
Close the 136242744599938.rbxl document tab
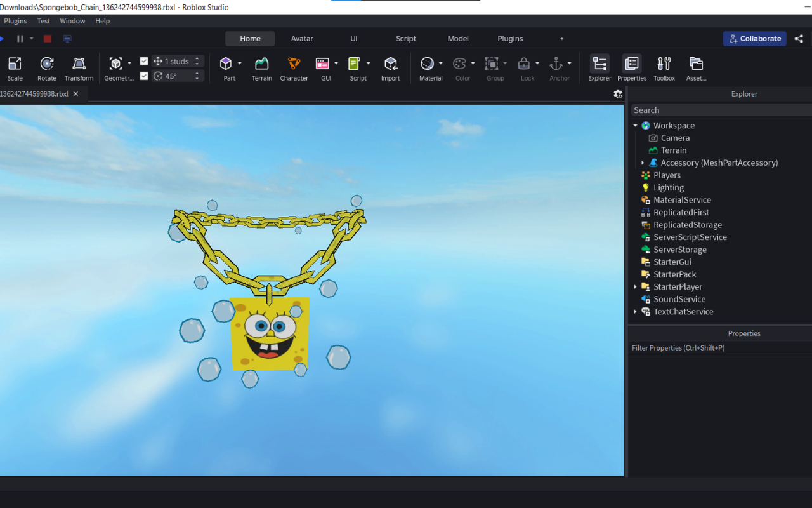75,94
